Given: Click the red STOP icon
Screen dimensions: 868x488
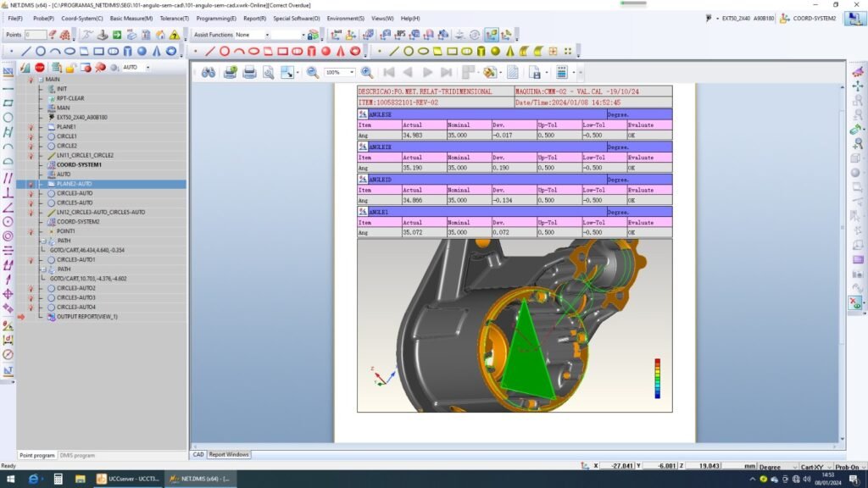Looking at the screenshot, I should 40,68.
